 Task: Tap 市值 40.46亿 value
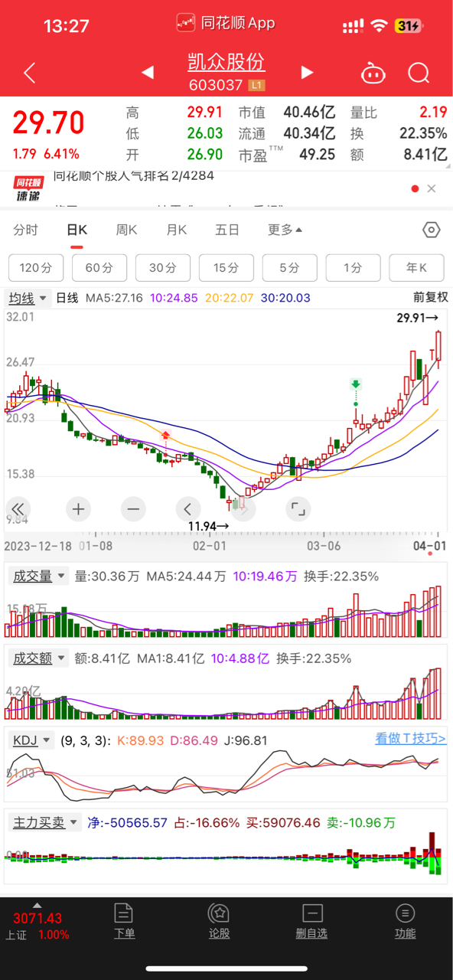[x=309, y=113]
